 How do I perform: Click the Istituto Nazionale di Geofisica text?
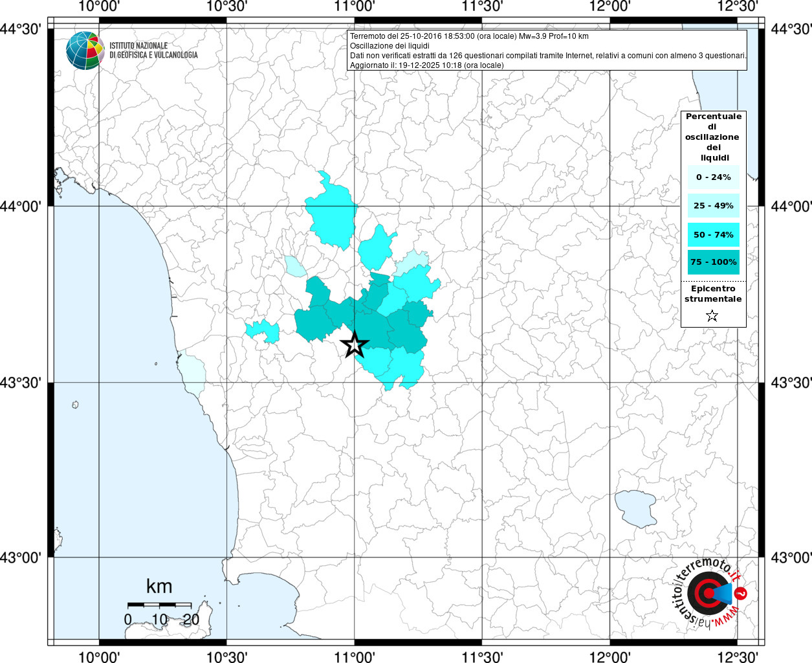153,51
